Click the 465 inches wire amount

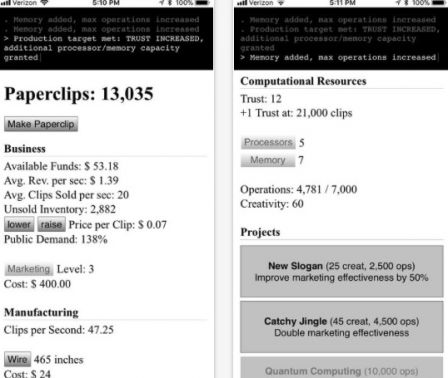59,360
